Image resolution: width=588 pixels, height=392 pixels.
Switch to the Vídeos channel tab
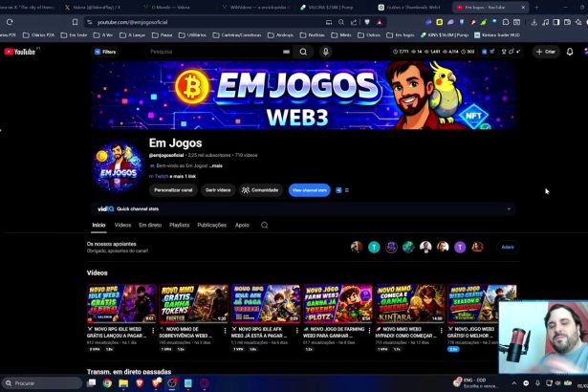click(x=122, y=225)
